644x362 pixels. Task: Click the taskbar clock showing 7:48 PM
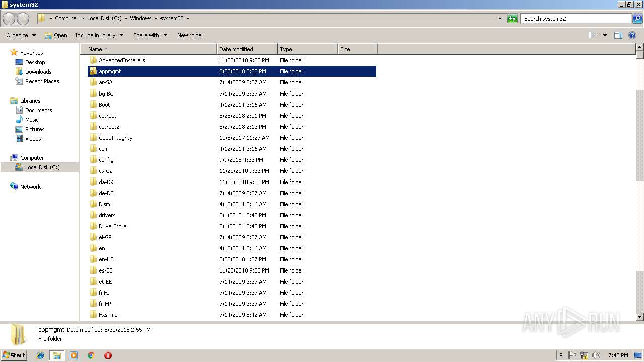(x=618, y=355)
